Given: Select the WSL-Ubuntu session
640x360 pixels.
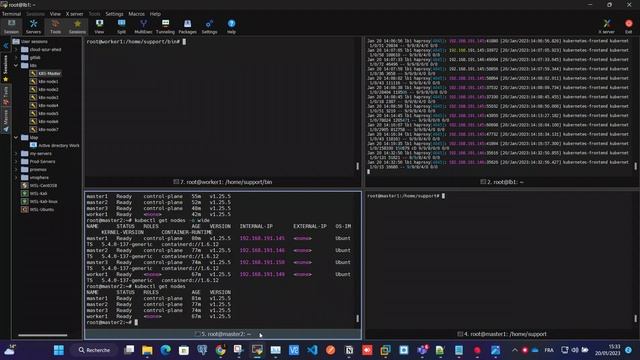Looking at the screenshot, I should click(x=38, y=209).
